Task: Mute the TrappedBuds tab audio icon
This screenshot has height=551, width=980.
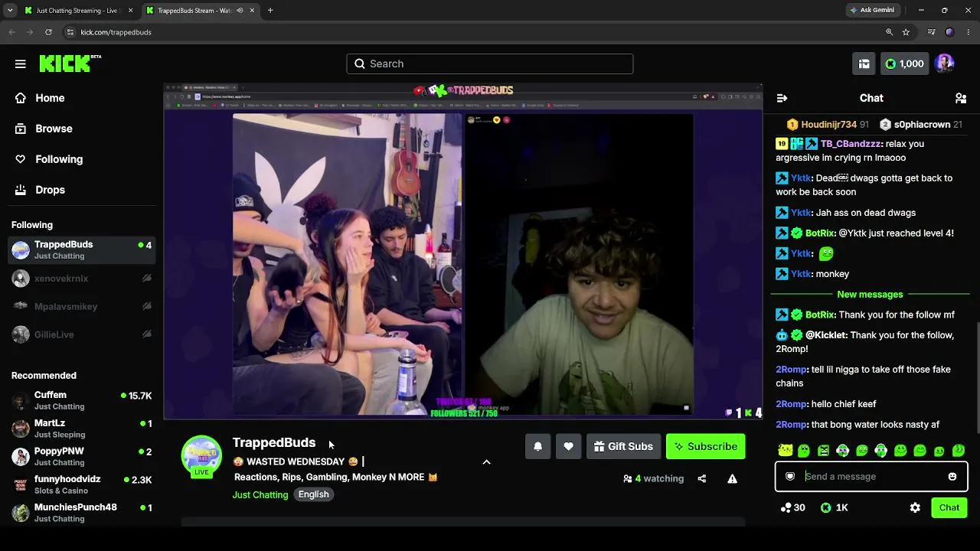Action: [240, 11]
